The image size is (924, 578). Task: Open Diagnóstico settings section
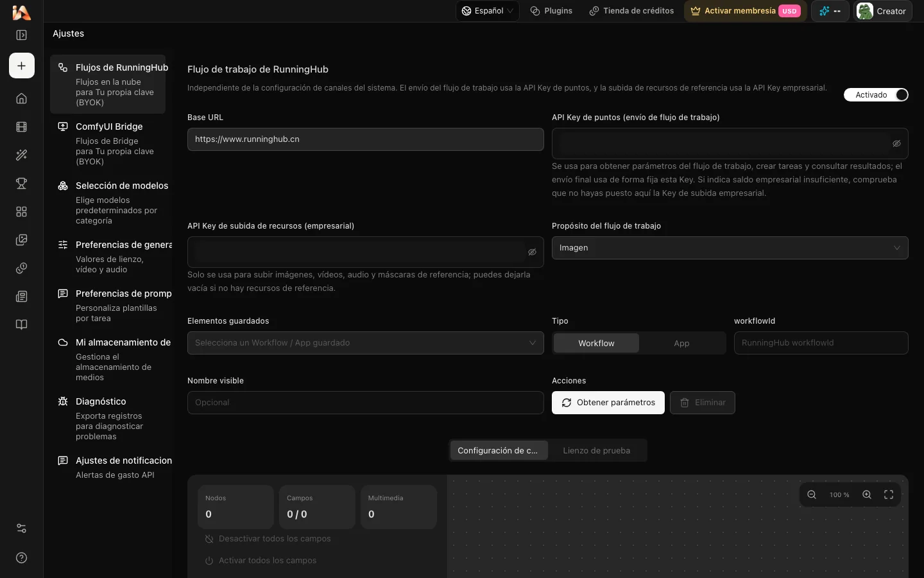tap(108, 418)
